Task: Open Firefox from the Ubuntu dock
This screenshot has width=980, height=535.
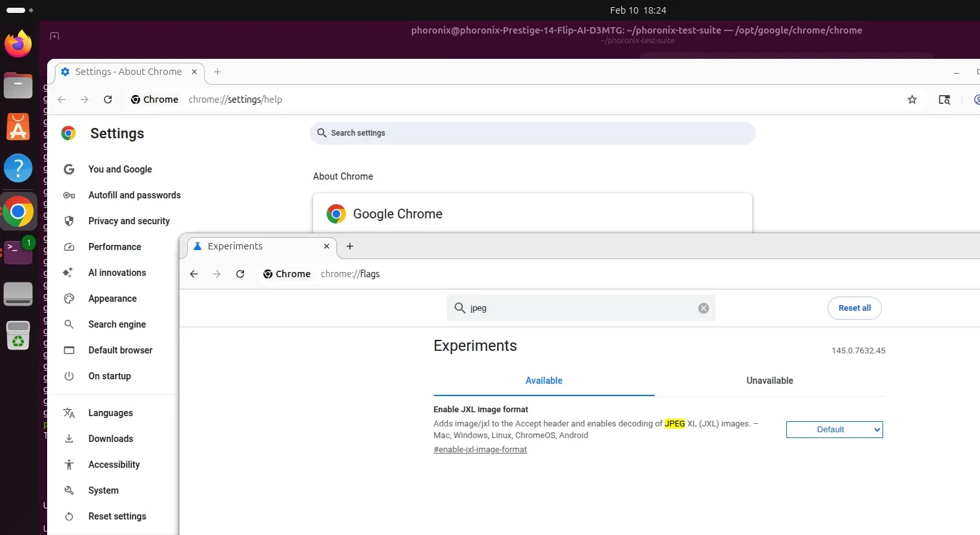Action: coord(18,45)
